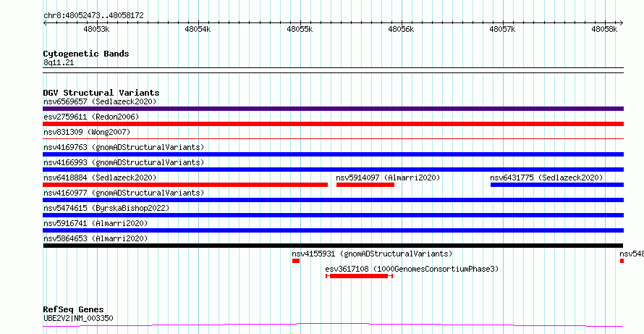Viewport: 644px width, 334px height.
Task: Click the thin red nsv831309 variant line
Action: [333, 139]
